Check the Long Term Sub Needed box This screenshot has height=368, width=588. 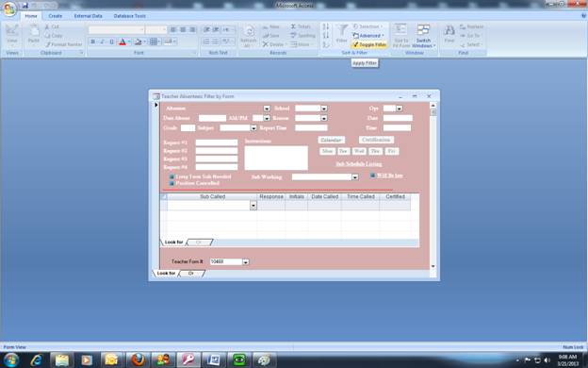[171, 176]
